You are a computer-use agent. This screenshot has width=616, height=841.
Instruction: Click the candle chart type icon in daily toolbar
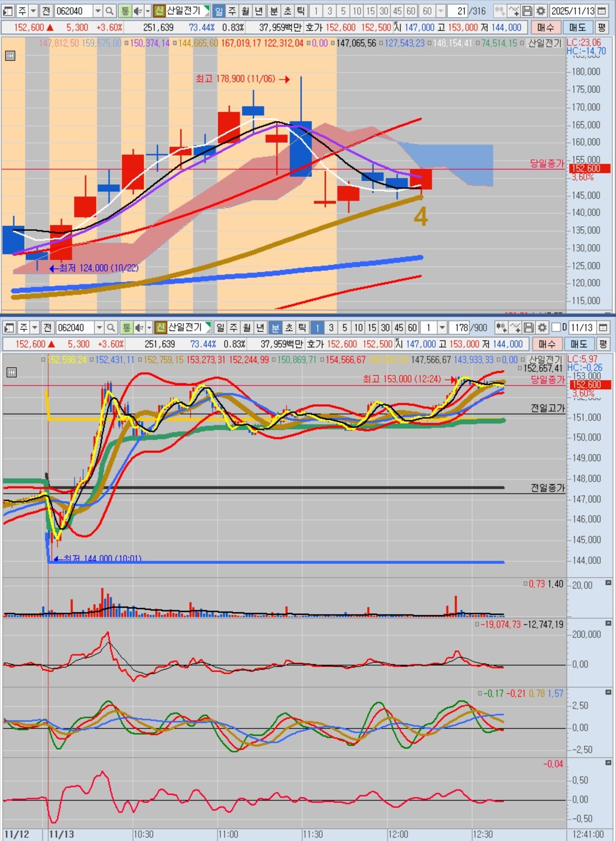coord(500,10)
